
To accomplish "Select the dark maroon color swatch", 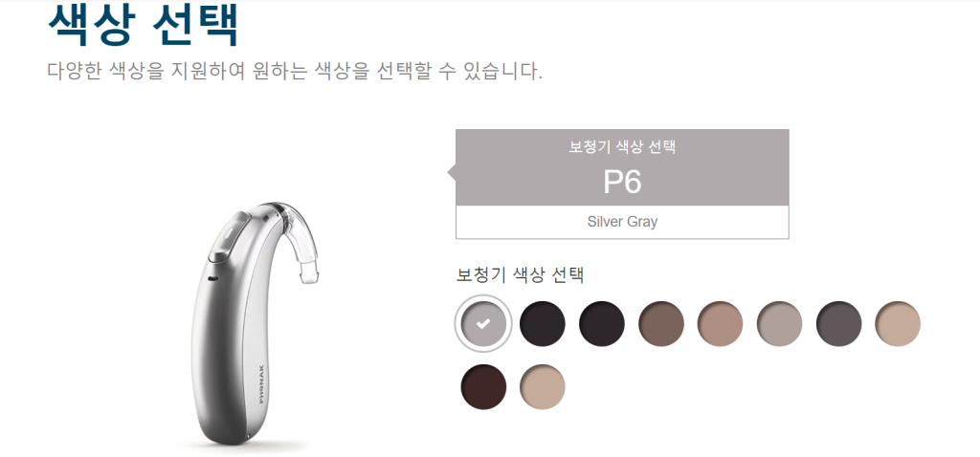I will point(483,387).
